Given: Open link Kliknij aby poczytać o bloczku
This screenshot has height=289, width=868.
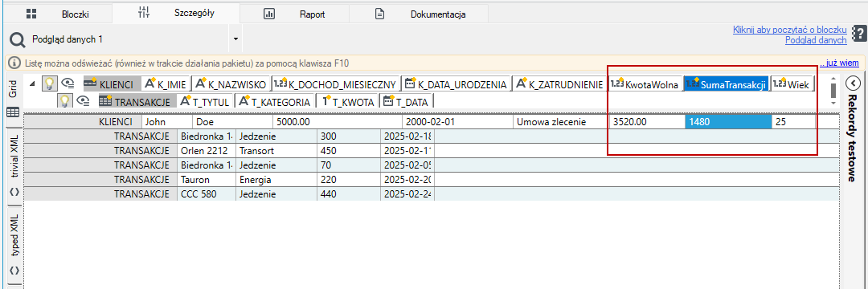Looking at the screenshot, I should click(790, 30).
